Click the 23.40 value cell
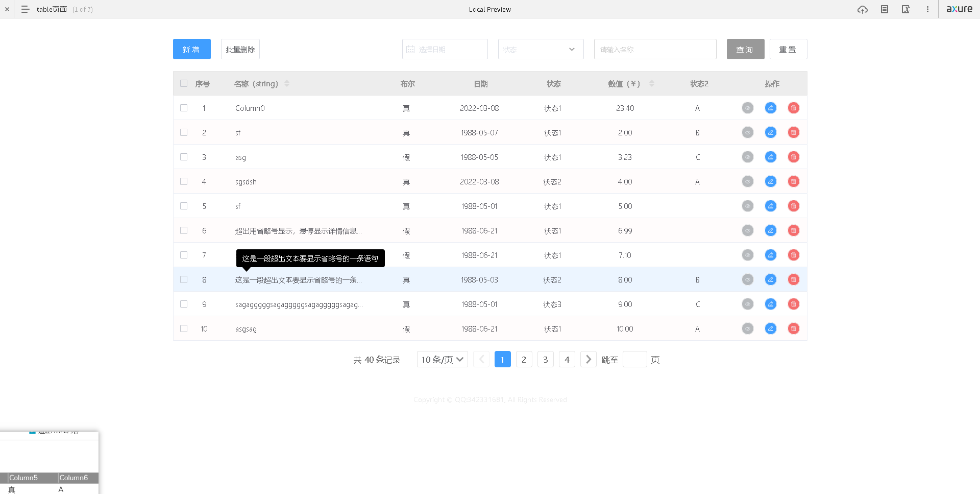980x494 pixels. [625, 108]
